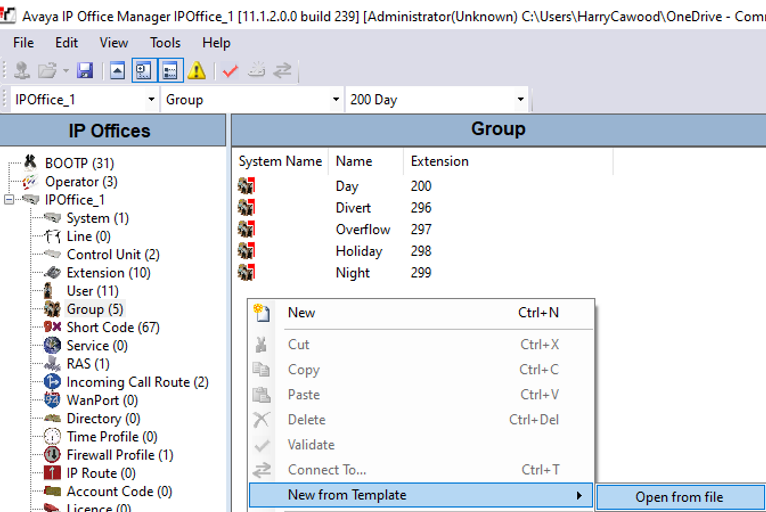The height and width of the screenshot is (512, 766).
Task: Click the Incoming Call Route arrow icon
Action: (x=52, y=382)
